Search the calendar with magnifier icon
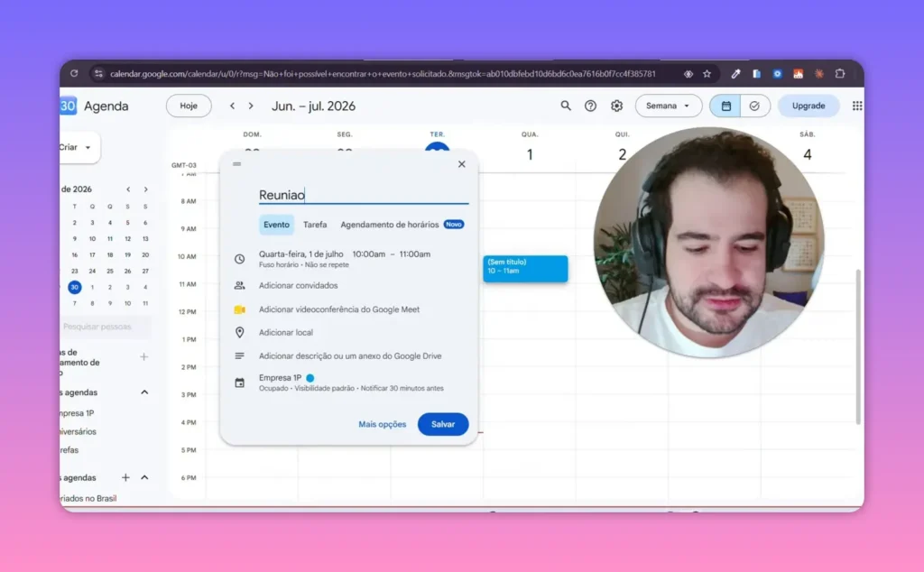924x572 pixels. (565, 106)
